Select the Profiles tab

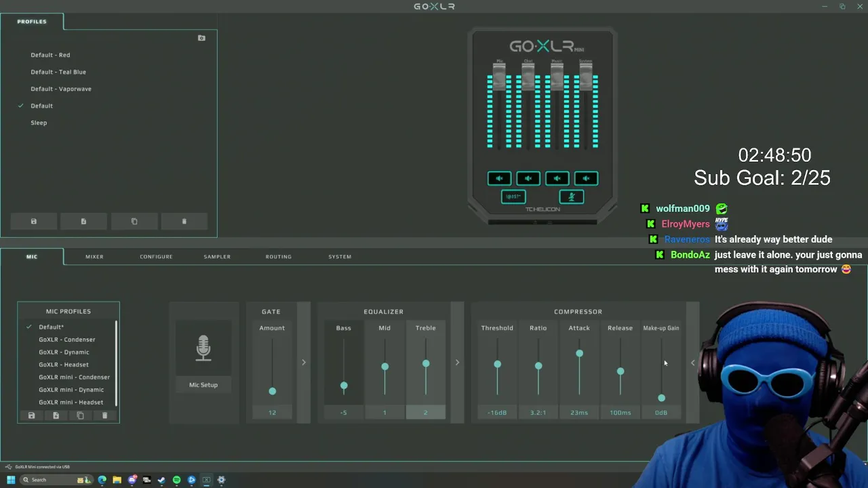(x=32, y=22)
